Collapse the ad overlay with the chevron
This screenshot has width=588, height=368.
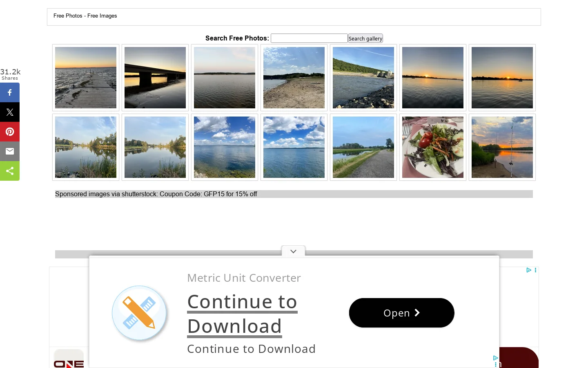click(x=293, y=251)
